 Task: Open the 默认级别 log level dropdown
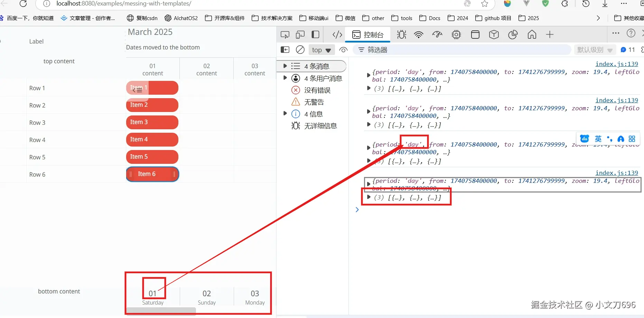[x=595, y=50]
